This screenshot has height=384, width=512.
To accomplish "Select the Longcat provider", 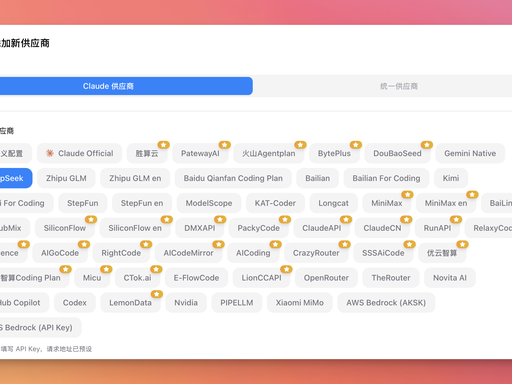I will (333, 203).
